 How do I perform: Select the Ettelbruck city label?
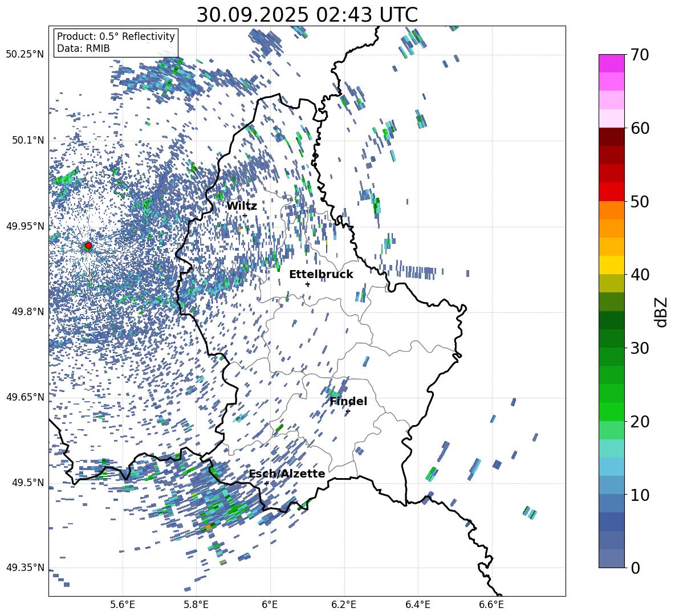(x=321, y=275)
